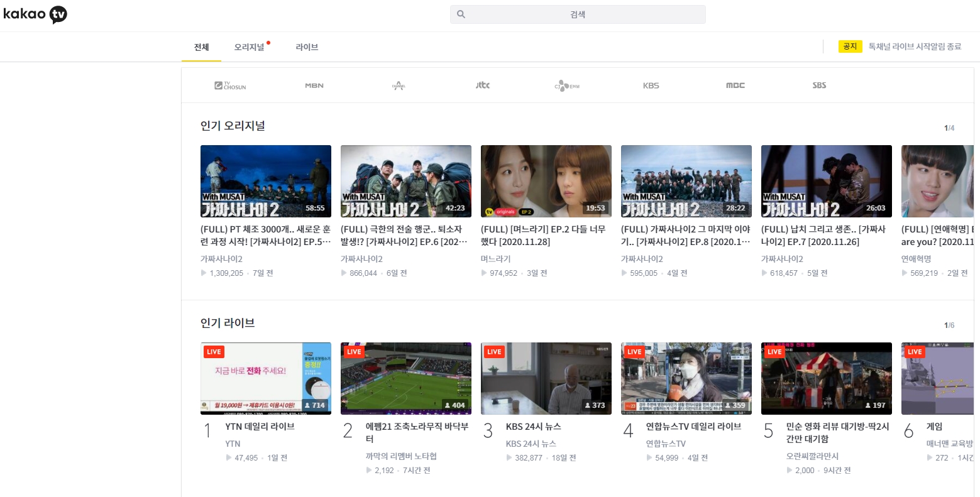The image size is (980, 497).
Task: Open the KBS channel logo
Action: (x=651, y=85)
